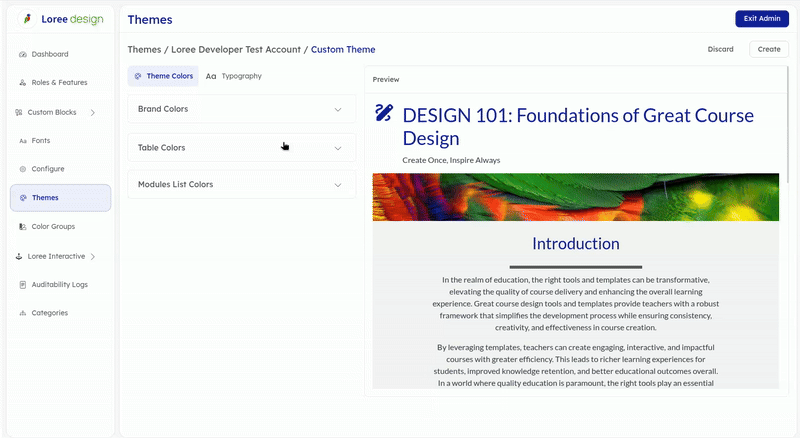Image resolution: width=800 pixels, height=438 pixels.
Task: Click the Auditability Logs icon
Action: coord(23,285)
